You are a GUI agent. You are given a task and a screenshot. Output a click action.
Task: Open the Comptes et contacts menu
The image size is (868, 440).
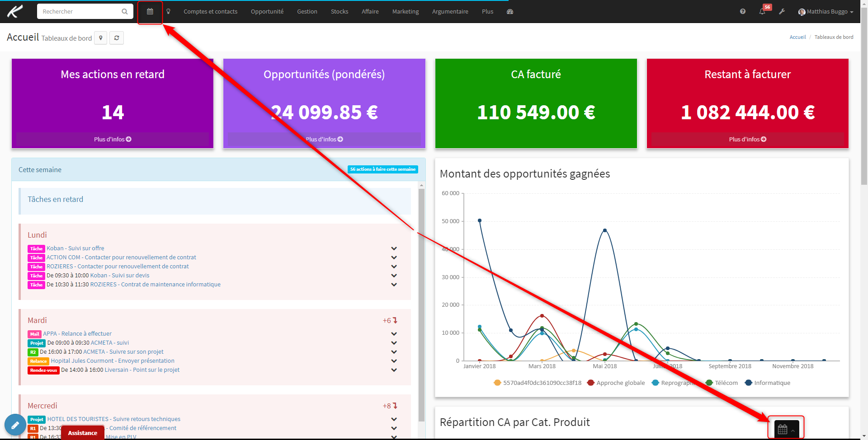pyautogui.click(x=210, y=12)
